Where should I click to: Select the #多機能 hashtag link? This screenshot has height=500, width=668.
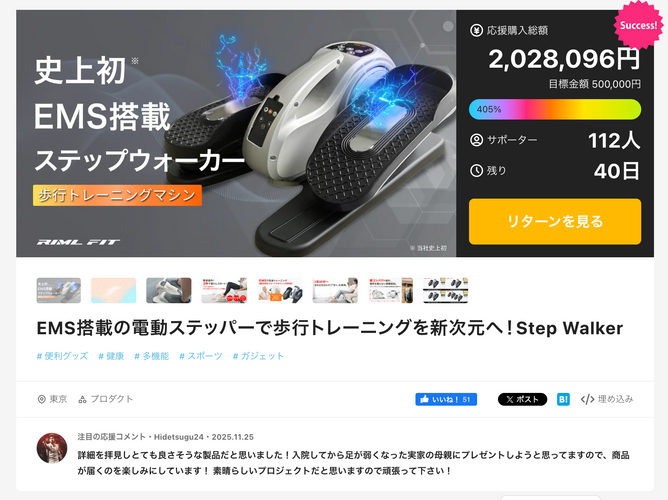tap(152, 356)
